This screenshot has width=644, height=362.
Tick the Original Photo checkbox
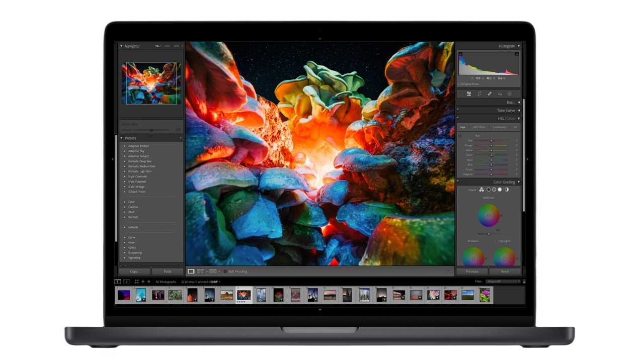[459, 84]
